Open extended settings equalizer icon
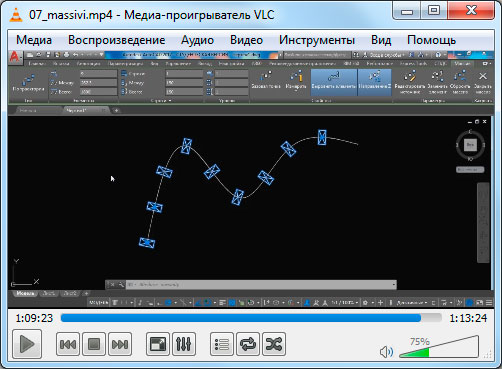The image size is (502, 369). click(x=184, y=344)
